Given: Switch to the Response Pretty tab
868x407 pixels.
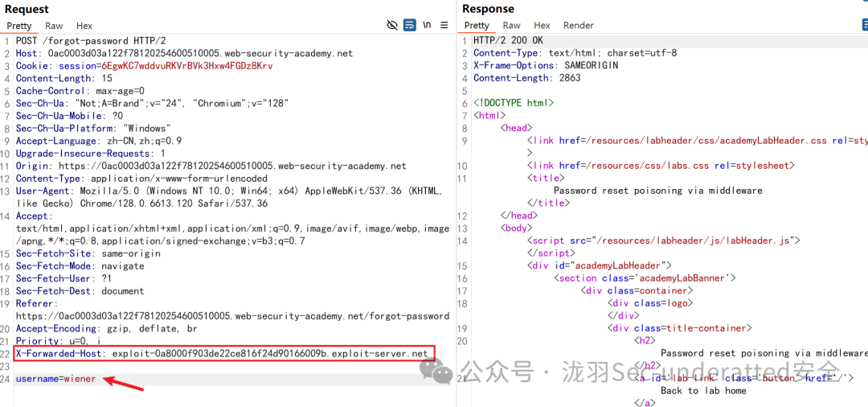Looking at the screenshot, I should pos(477,26).
